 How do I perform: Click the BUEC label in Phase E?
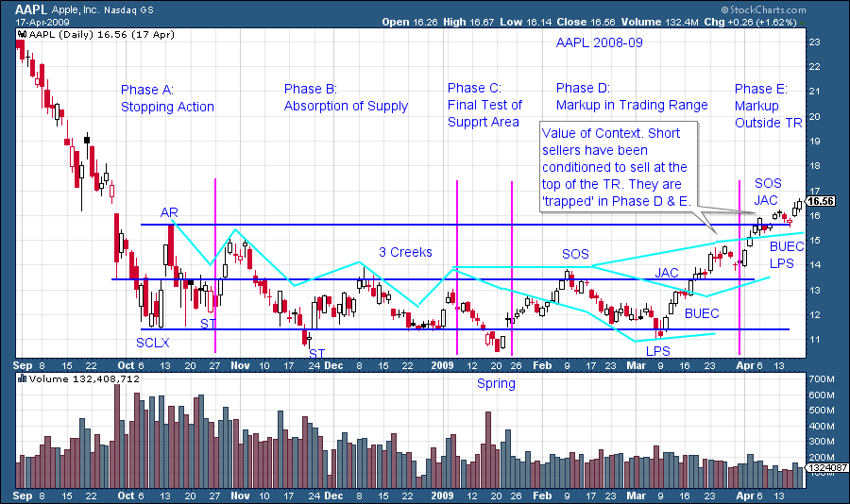[787, 246]
